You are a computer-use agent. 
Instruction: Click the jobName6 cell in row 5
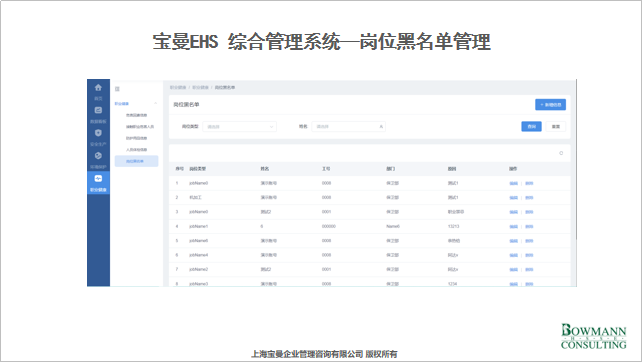tap(198, 241)
